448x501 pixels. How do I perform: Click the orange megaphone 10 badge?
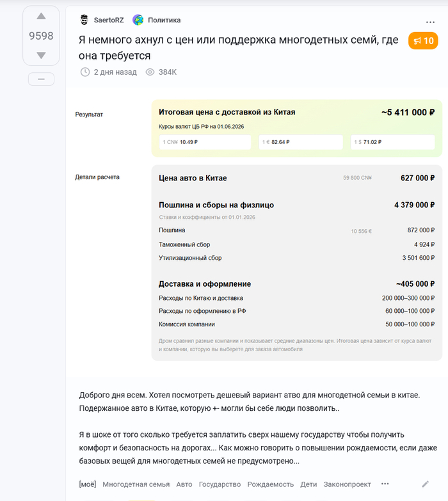(423, 40)
